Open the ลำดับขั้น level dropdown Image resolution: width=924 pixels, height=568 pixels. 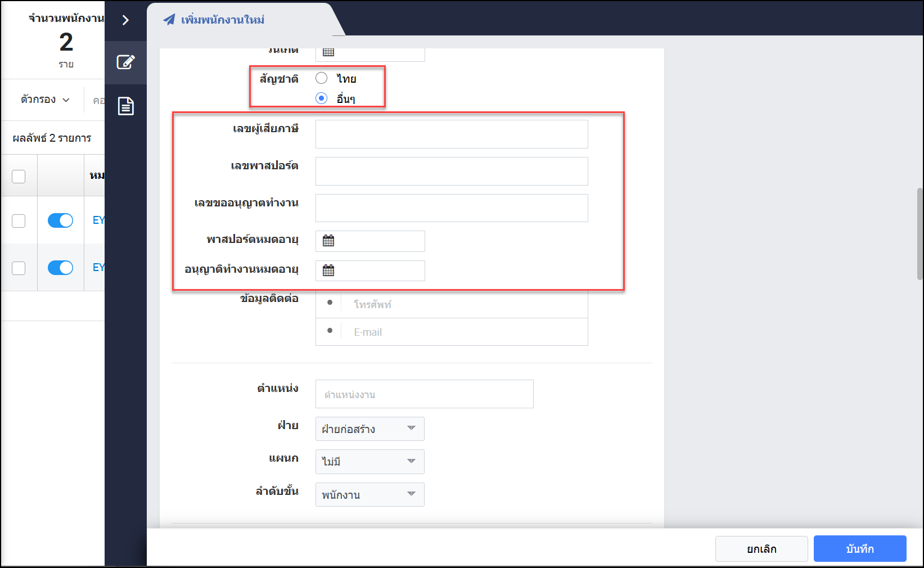coord(369,495)
